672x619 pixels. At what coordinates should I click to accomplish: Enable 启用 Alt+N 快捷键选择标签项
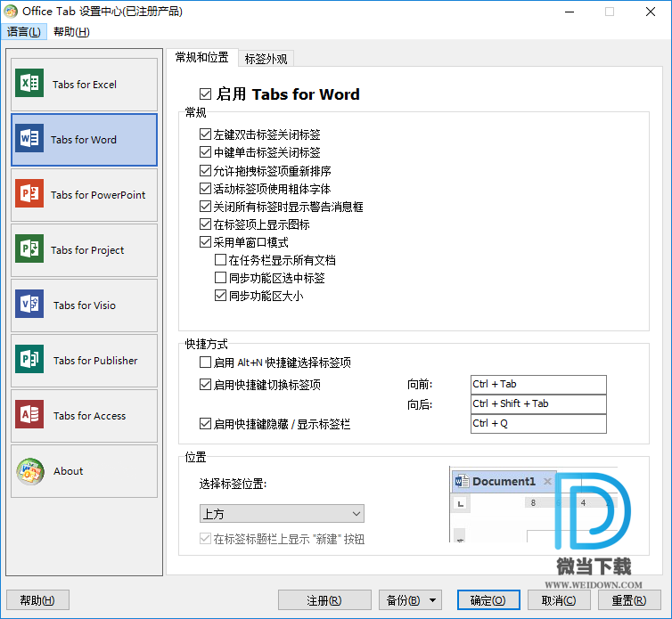[x=205, y=362]
